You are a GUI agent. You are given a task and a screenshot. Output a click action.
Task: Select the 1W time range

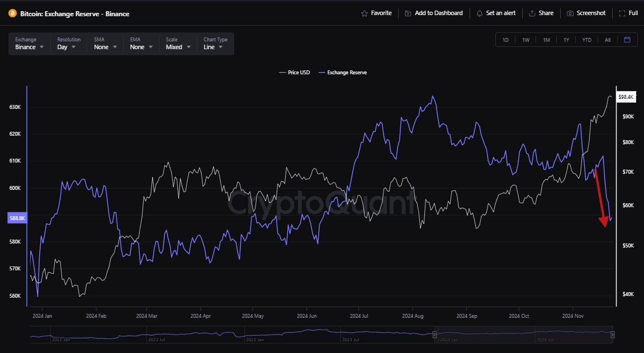click(525, 40)
